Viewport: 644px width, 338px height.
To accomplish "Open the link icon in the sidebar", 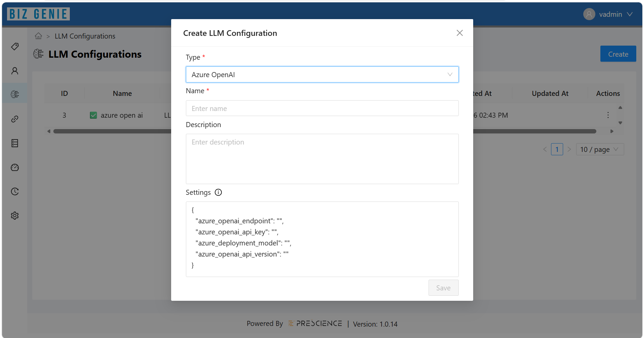I will pos(15,119).
